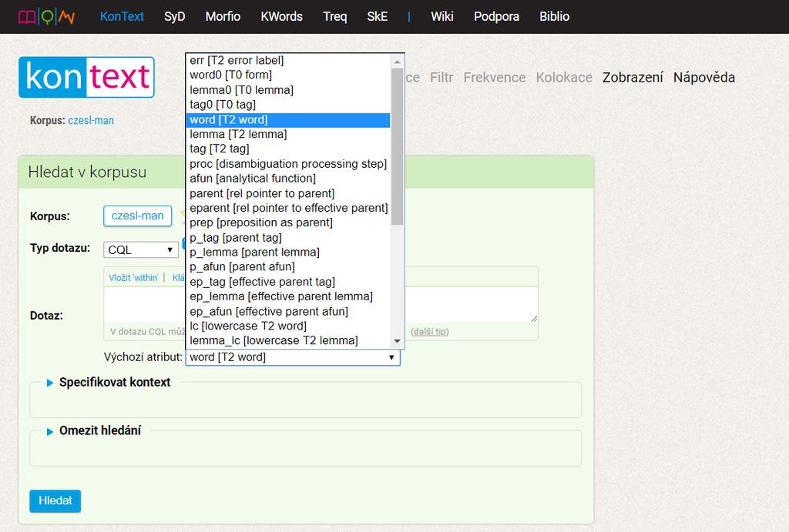Select 'tag [T2 tag]' option
Viewport: 789px width, 532px height.
(x=288, y=149)
